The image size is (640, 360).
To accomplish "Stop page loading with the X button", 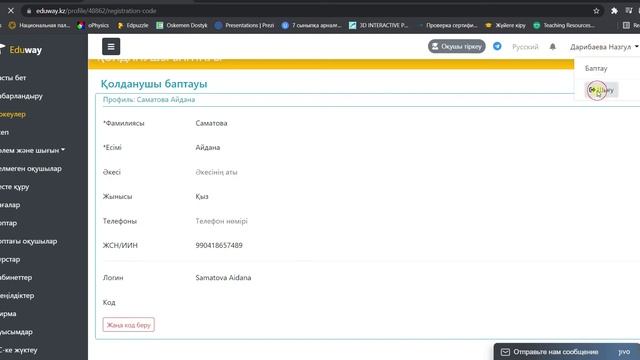I will pos(11,11).
